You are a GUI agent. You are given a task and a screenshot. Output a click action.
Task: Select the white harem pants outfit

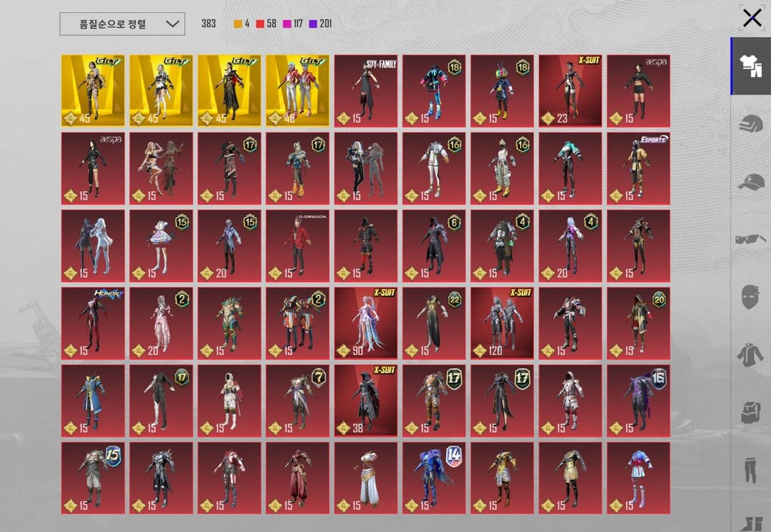pyautogui.click(x=366, y=478)
